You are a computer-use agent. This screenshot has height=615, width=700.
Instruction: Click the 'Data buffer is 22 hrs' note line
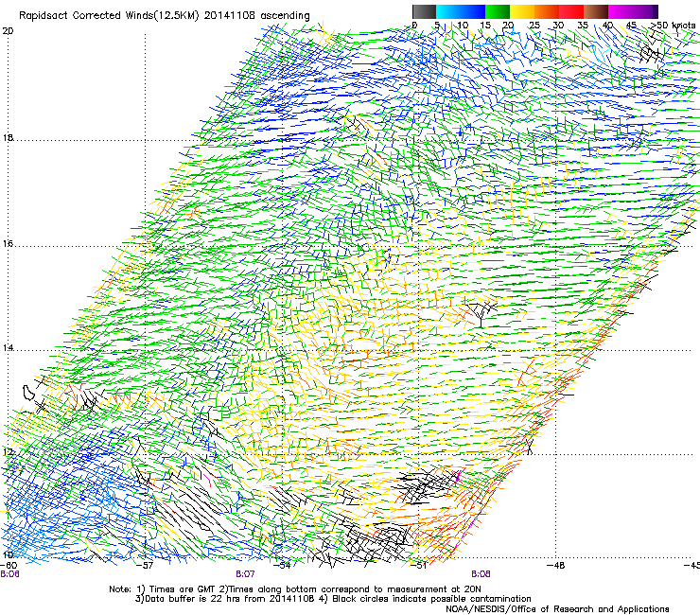pos(333,599)
